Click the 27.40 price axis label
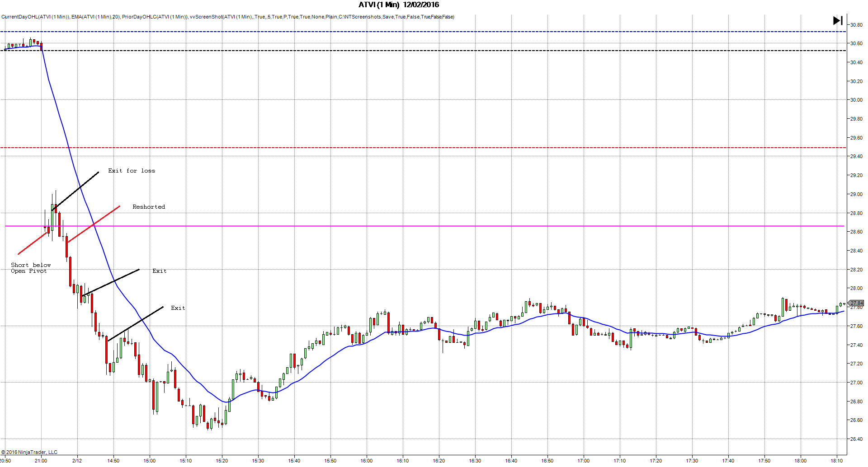Screen dimensions: 868x467 tap(856, 345)
